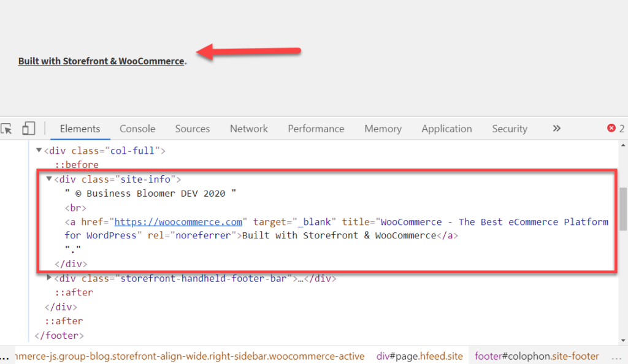Click the footer#colophon.site-footer breadcrumb

point(537,356)
